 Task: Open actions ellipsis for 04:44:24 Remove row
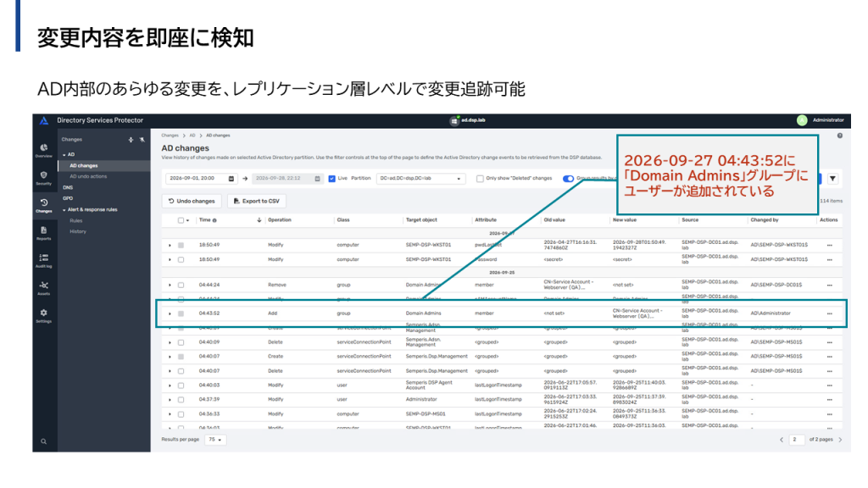[x=829, y=285]
